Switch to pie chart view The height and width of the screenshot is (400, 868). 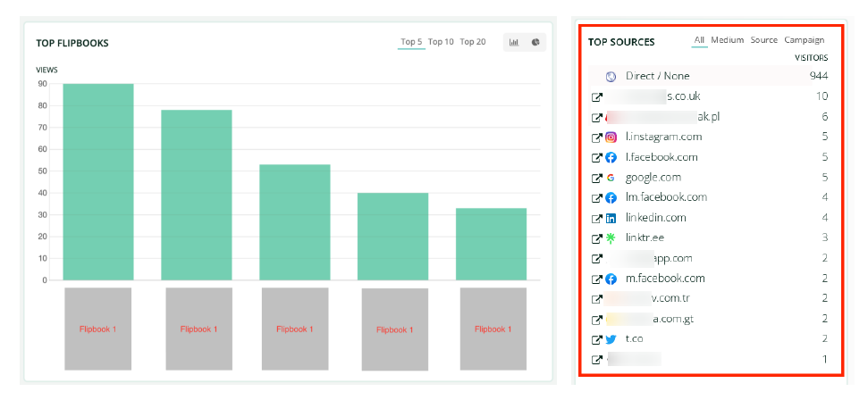click(535, 42)
